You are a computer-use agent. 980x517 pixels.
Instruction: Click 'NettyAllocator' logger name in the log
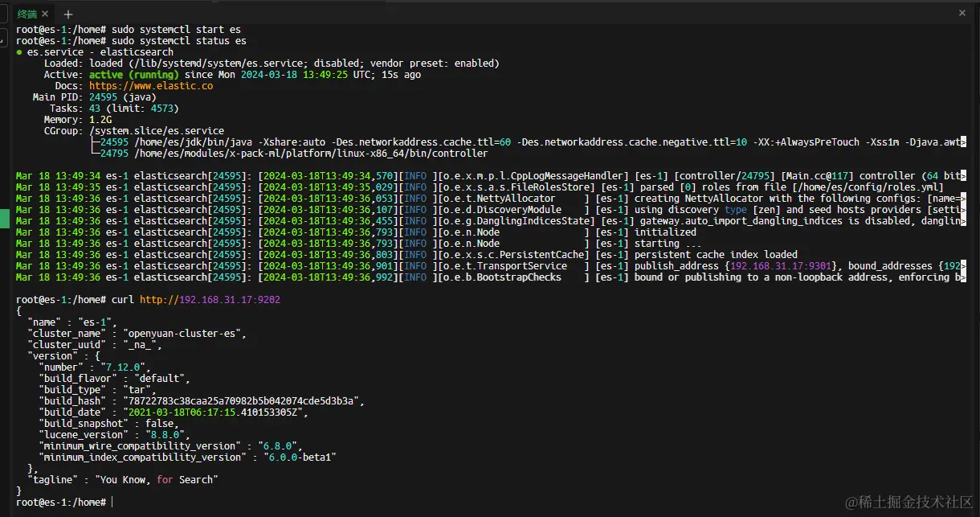[517, 198]
